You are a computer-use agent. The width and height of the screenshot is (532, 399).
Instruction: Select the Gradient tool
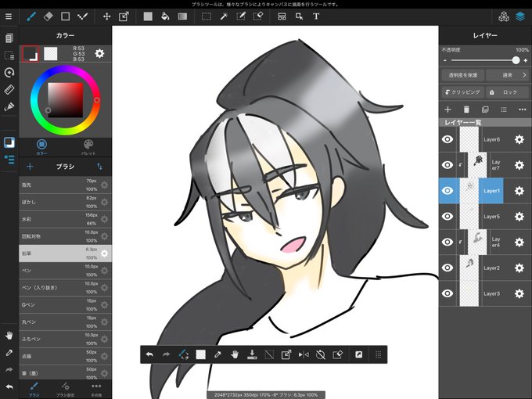pyautogui.click(x=182, y=16)
